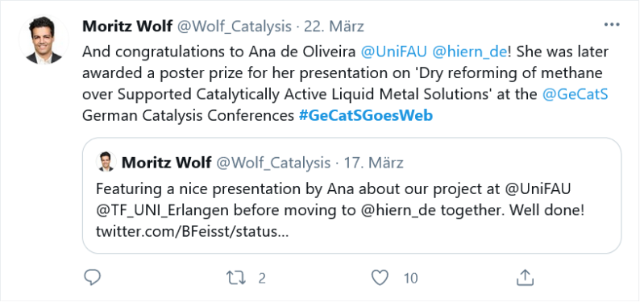
Task: Click Moritz Wolf name in tweet header
Action: [x=127, y=27]
